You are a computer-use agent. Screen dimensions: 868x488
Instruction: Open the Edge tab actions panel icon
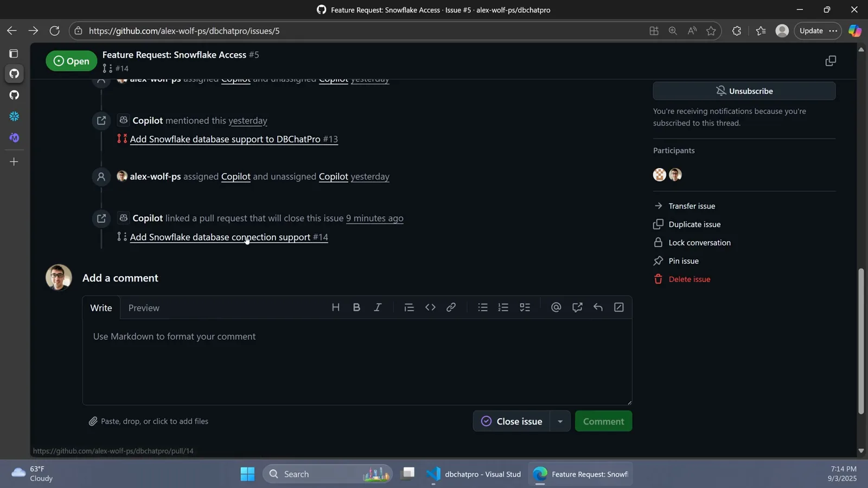pyautogui.click(x=14, y=54)
